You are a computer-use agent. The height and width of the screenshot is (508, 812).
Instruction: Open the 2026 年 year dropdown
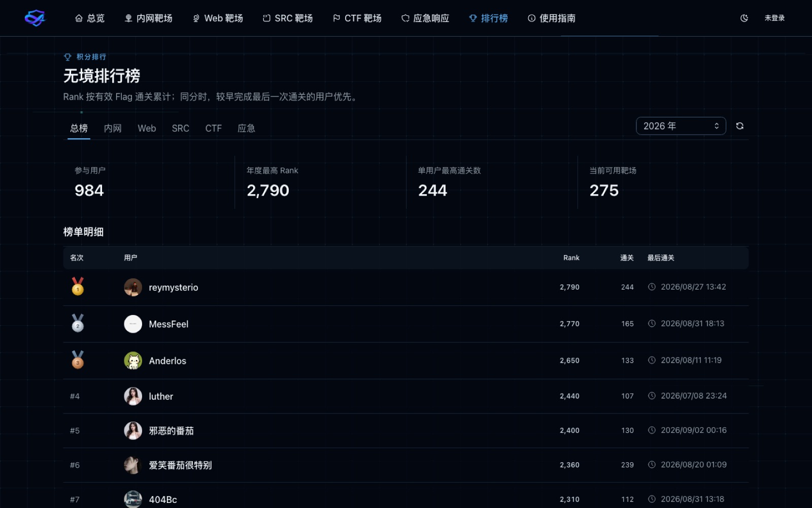tap(681, 126)
